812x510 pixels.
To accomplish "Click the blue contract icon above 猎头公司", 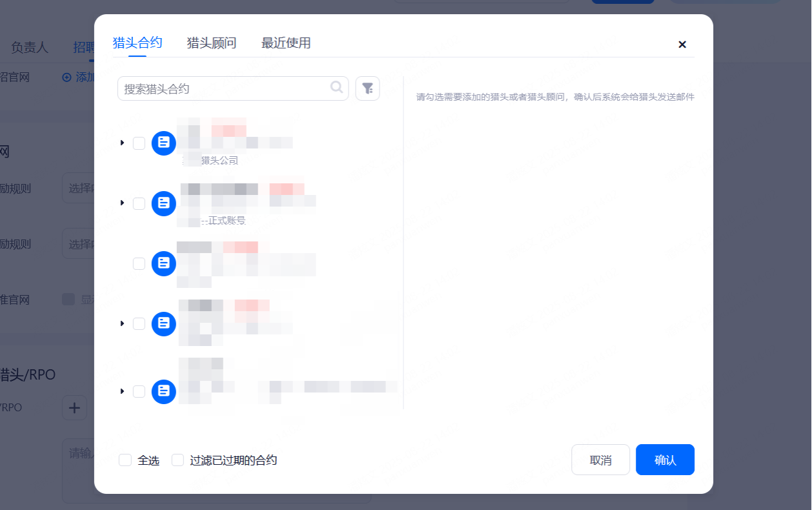I will (164, 143).
